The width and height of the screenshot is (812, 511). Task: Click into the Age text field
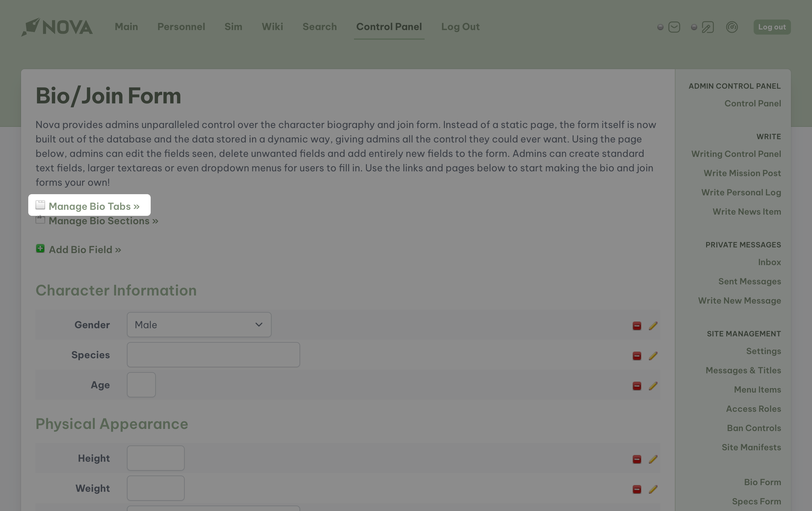(141, 384)
